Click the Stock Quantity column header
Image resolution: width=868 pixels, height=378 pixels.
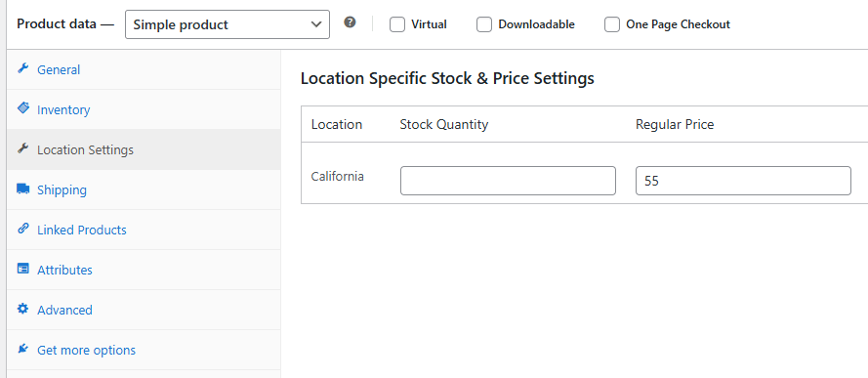[x=444, y=124]
